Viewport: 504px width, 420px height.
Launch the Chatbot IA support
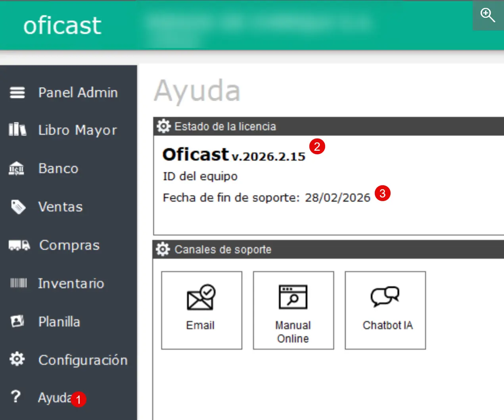pos(385,310)
